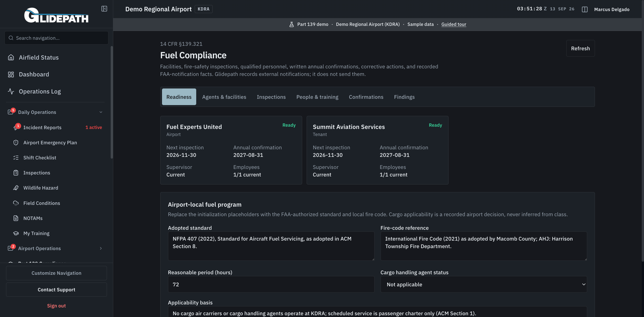
Task: Expand the Daily Operations section chevron
Action: click(101, 112)
